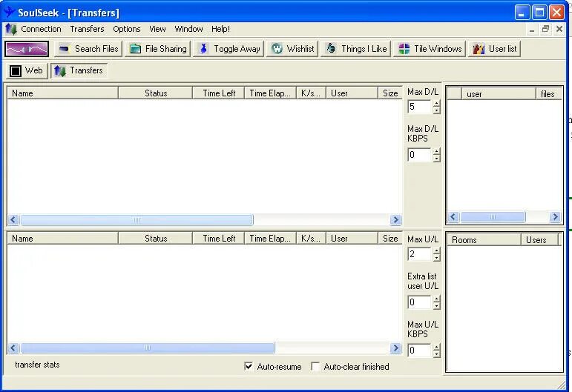Open the Help! menu
572x392 pixels.
220,29
